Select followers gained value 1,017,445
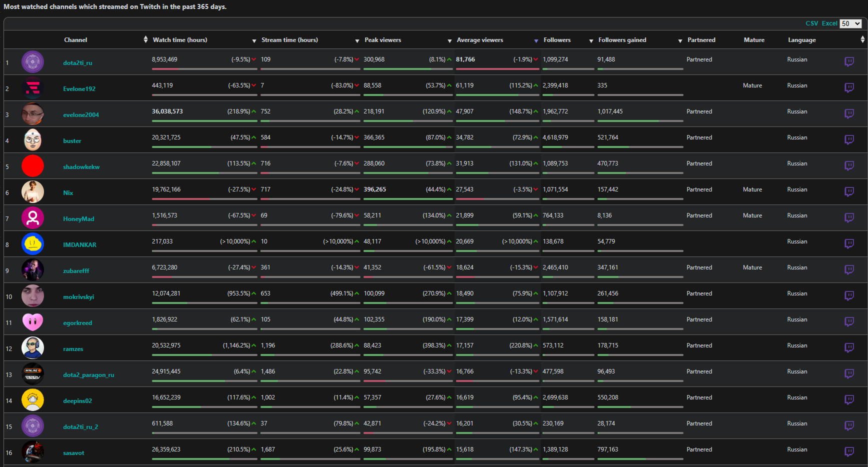 tap(610, 111)
